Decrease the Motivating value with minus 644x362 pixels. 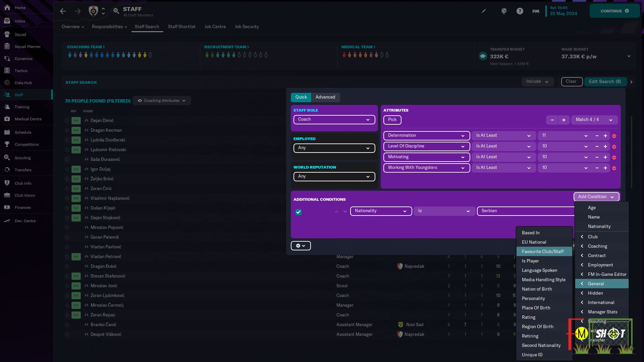[597, 157]
